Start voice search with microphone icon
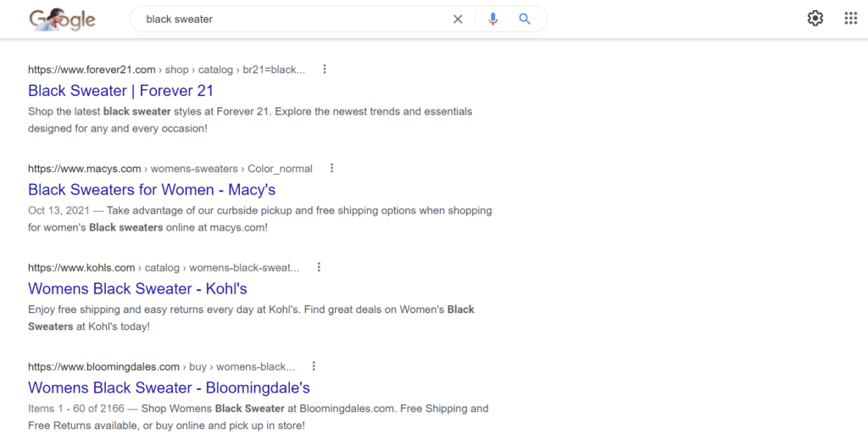Image resolution: width=868 pixels, height=441 pixels. pyautogui.click(x=493, y=19)
